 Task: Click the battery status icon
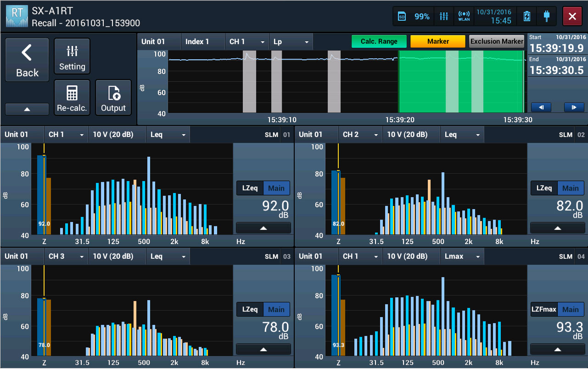pyautogui.click(x=527, y=17)
